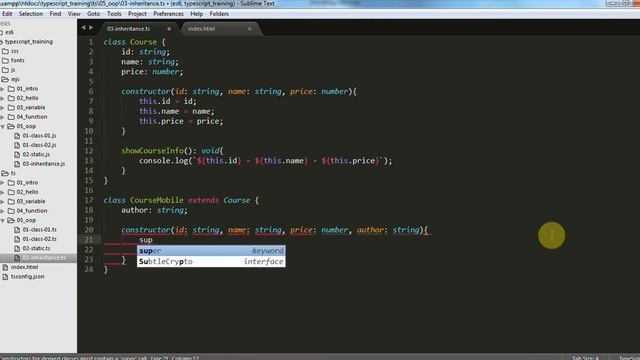
Task: Open the Tools menu
Action: tap(114, 14)
